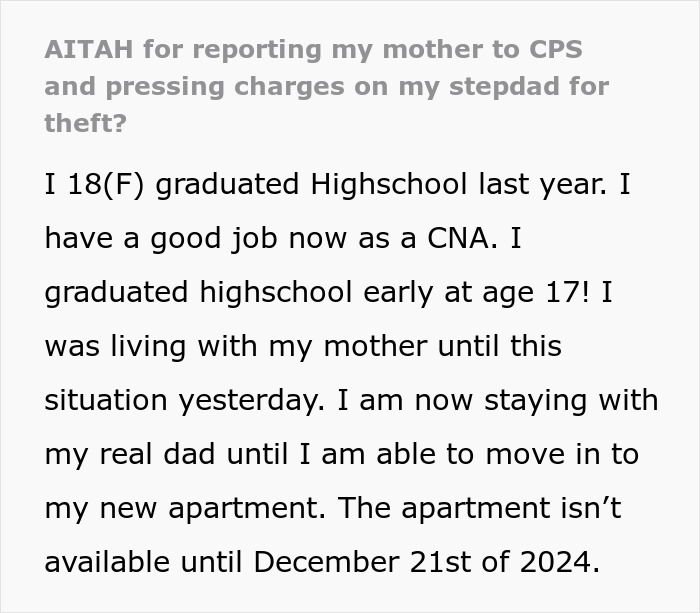
Task: Click the date "December 21st"
Action: coord(372,561)
